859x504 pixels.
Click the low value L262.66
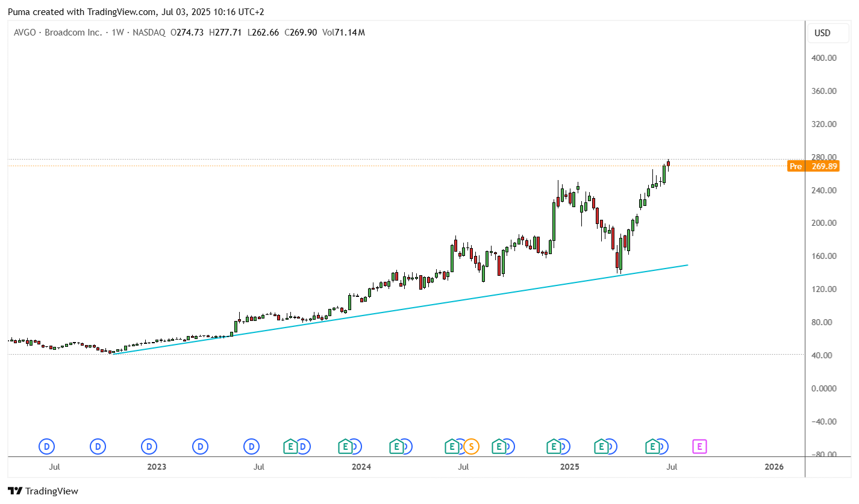pos(263,33)
